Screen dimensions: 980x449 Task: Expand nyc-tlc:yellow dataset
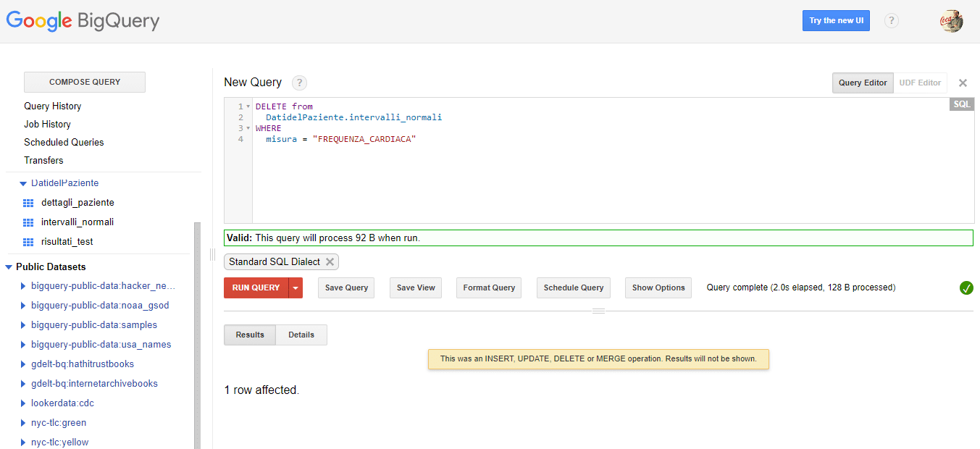pyautogui.click(x=23, y=442)
